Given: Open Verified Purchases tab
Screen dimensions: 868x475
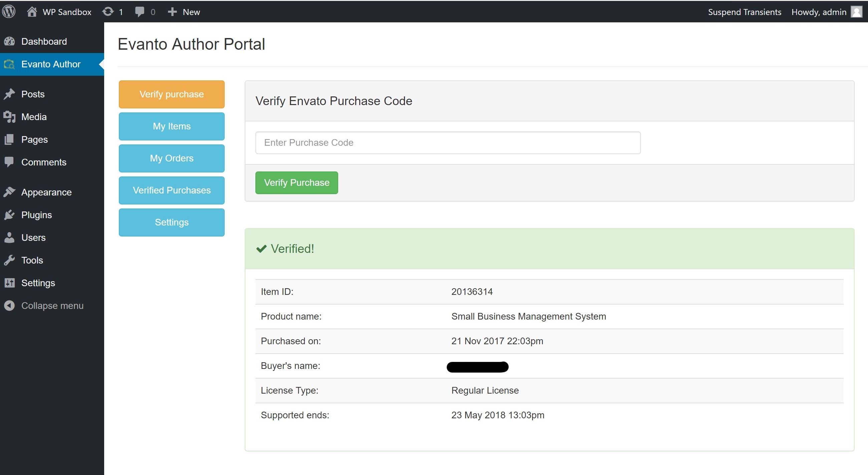Looking at the screenshot, I should pyautogui.click(x=172, y=190).
